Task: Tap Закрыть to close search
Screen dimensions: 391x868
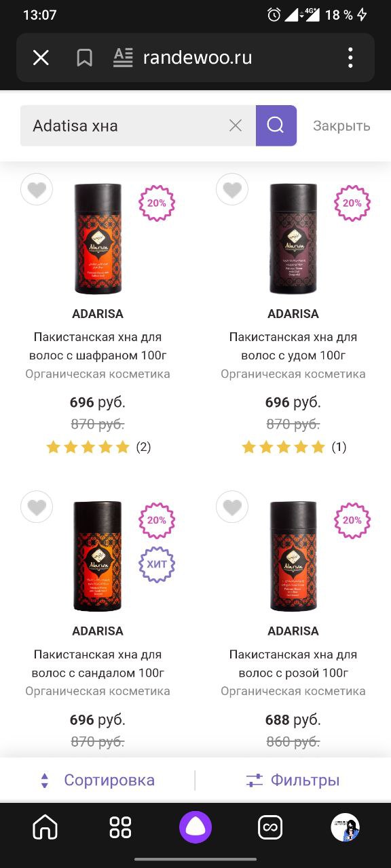Action: coord(341,125)
